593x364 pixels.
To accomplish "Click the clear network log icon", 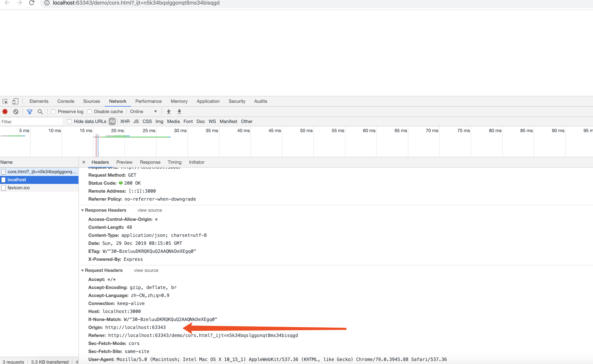I will [x=16, y=111].
